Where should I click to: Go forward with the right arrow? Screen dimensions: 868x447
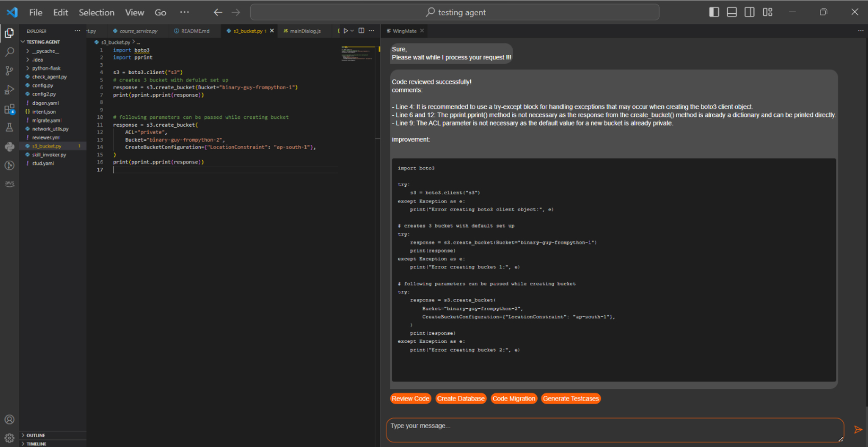click(235, 12)
